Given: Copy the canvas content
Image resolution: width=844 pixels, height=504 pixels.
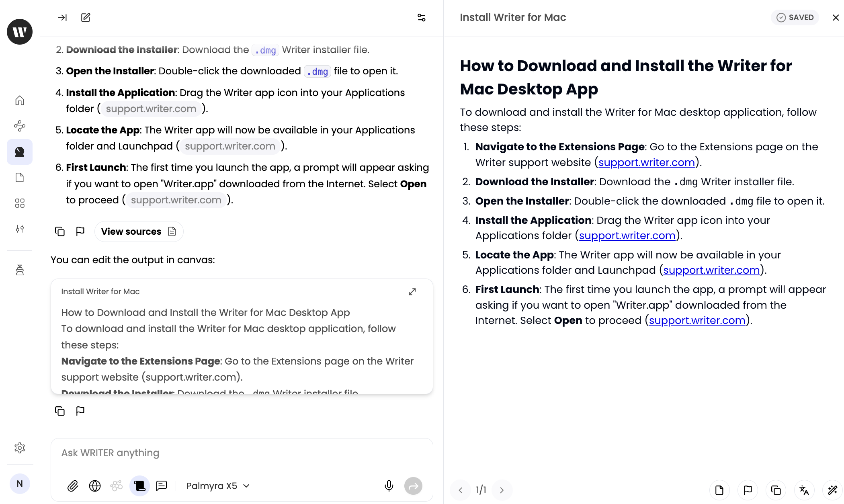Looking at the screenshot, I should coord(776,490).
